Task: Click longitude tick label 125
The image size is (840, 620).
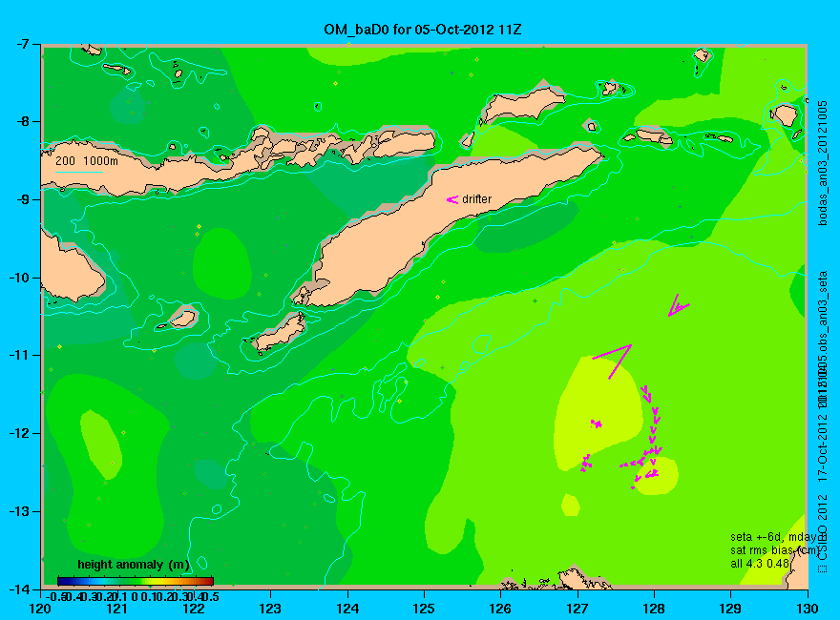Action: tap(424, 609)
